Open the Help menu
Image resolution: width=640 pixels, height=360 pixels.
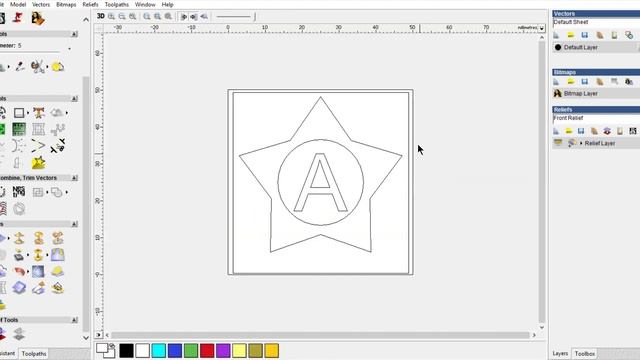(x=167, y=4)
